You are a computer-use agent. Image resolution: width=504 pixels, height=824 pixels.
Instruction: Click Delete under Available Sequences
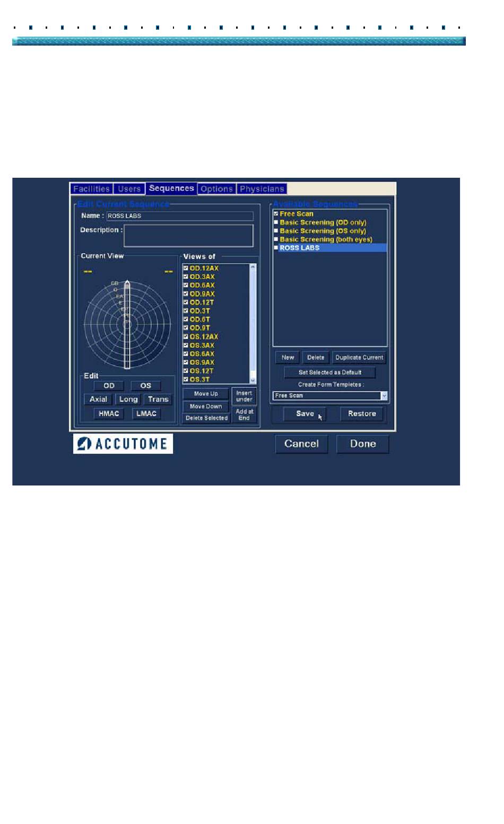[316, 358]
